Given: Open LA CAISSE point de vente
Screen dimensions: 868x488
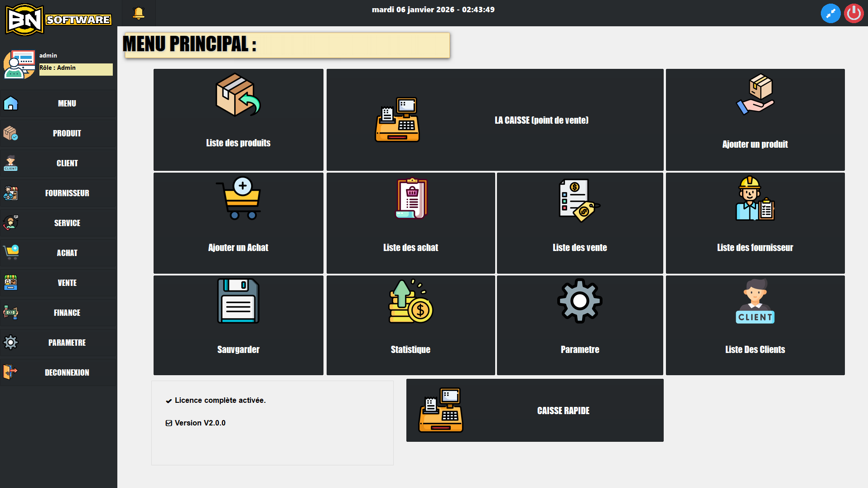Looking at the screenshot, I should 495,120.
